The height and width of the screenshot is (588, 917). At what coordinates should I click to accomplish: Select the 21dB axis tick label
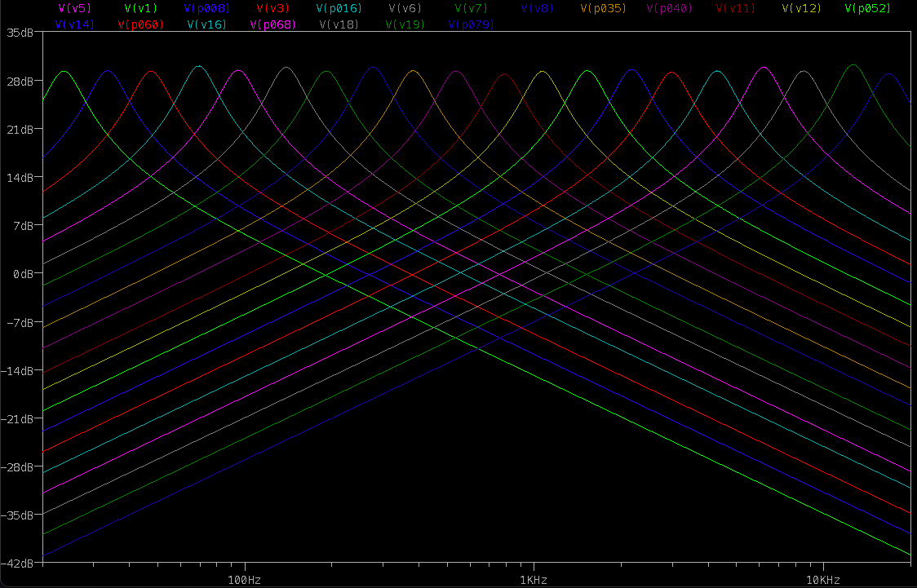[20, 129]
